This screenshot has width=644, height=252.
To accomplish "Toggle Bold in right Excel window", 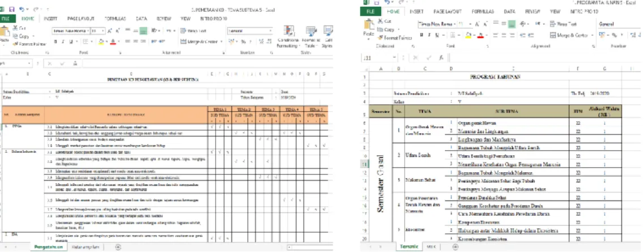I will click(x=422, y=35).
